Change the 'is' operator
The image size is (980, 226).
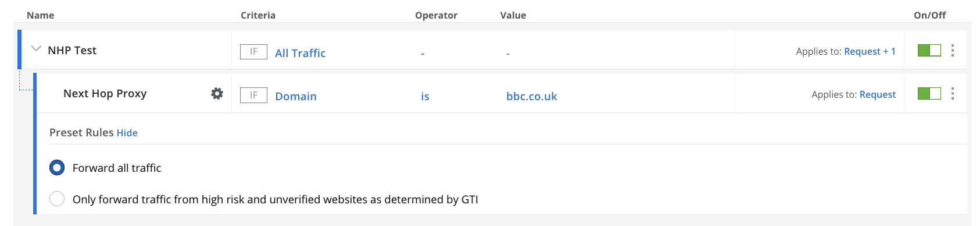425,96
